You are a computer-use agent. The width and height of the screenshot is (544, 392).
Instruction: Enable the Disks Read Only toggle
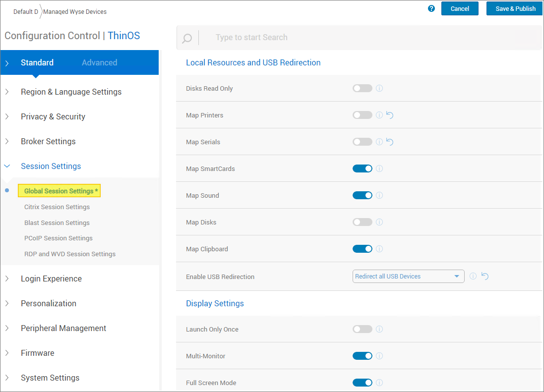pyautogui.click(x=362, y=88)
